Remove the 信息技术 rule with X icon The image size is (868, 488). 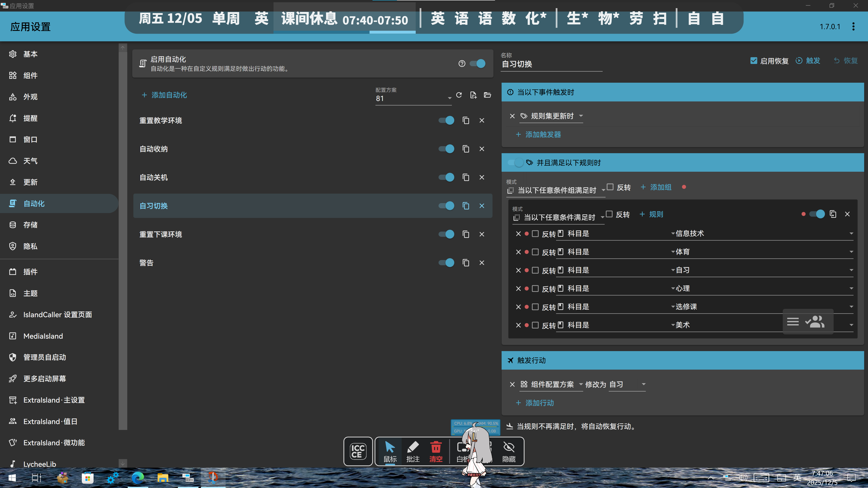pyautogui.click(x=518, y=234)
